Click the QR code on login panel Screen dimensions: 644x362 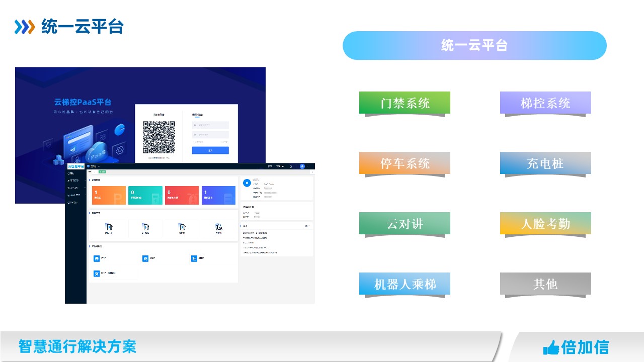point(158,137)
